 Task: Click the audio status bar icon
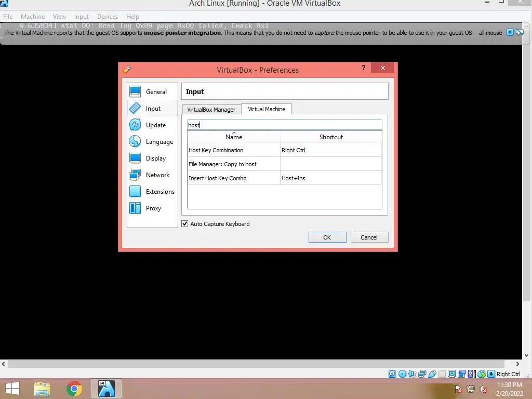click(412, 374)
